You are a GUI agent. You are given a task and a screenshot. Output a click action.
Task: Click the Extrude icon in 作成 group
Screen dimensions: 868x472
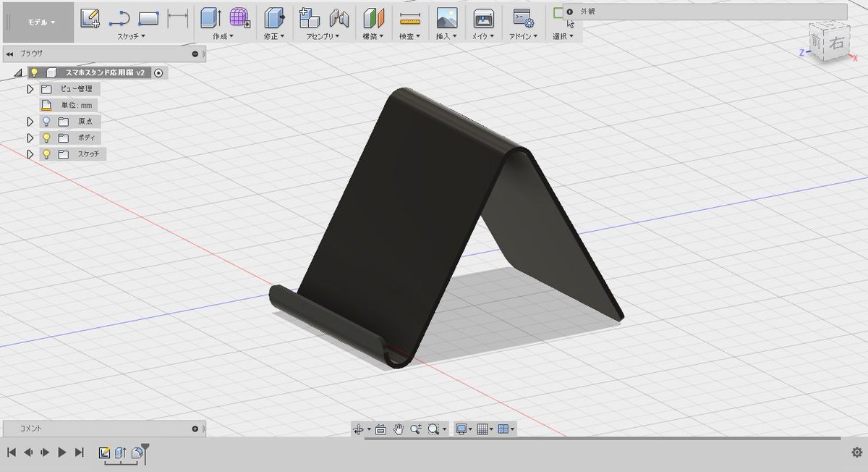(210, 17)
